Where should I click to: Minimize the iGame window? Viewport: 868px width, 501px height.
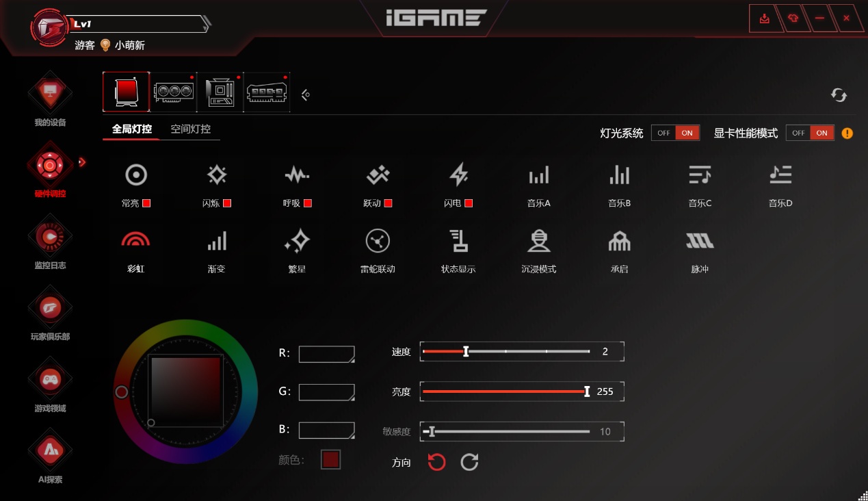click(x=819, y=18)
